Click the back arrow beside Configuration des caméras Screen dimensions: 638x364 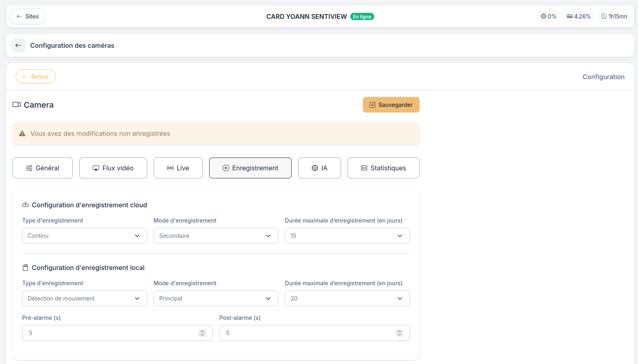18,45
